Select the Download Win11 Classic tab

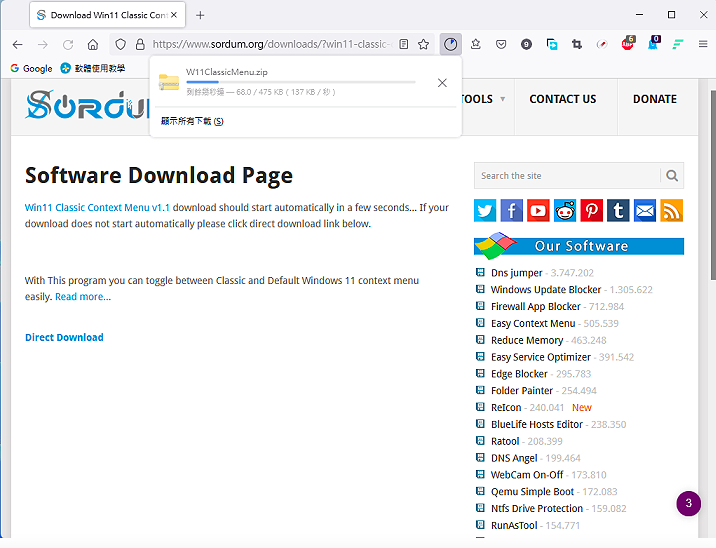(x=108, y=15)
